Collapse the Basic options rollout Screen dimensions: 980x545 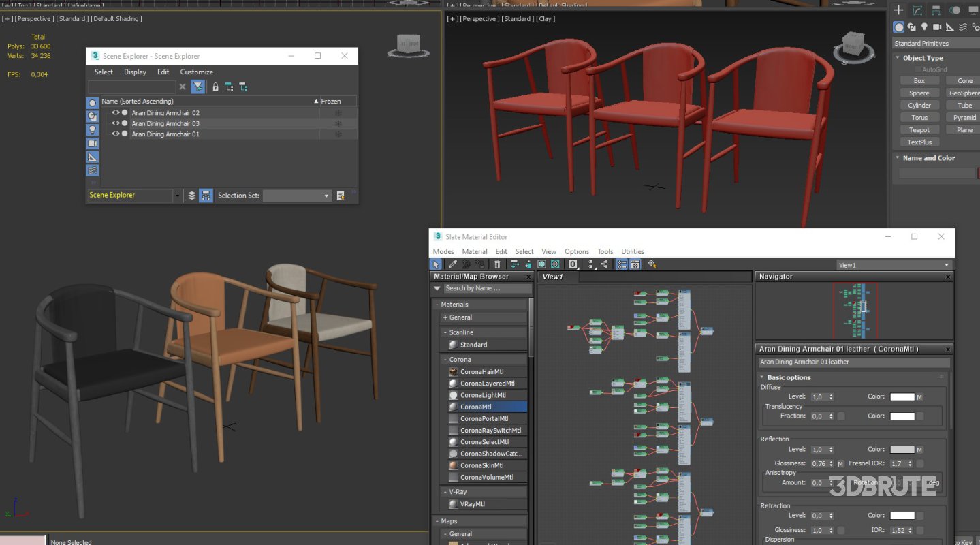[763, 377]
